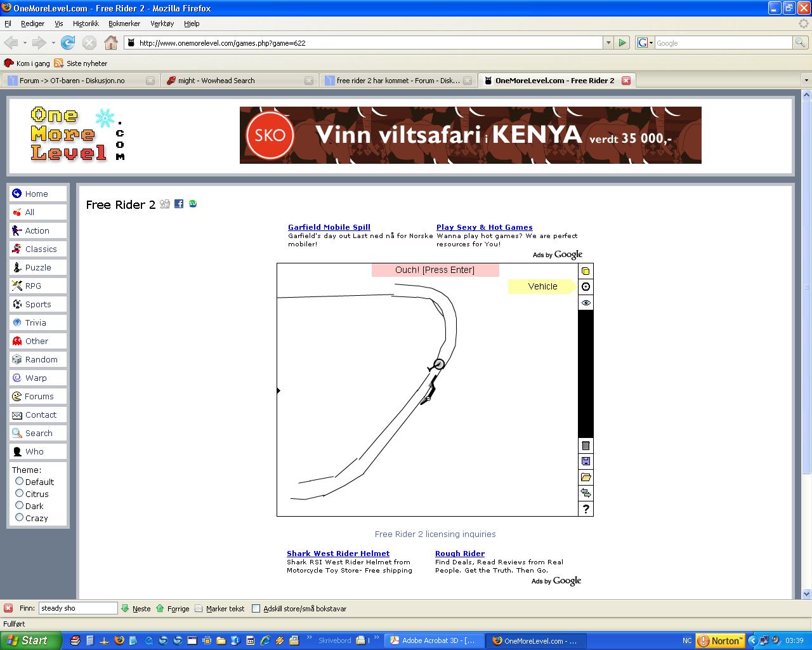Screen dimensions: 812x650
Task: Expand the URL bar history dropdown
Action: coord(608,43)
